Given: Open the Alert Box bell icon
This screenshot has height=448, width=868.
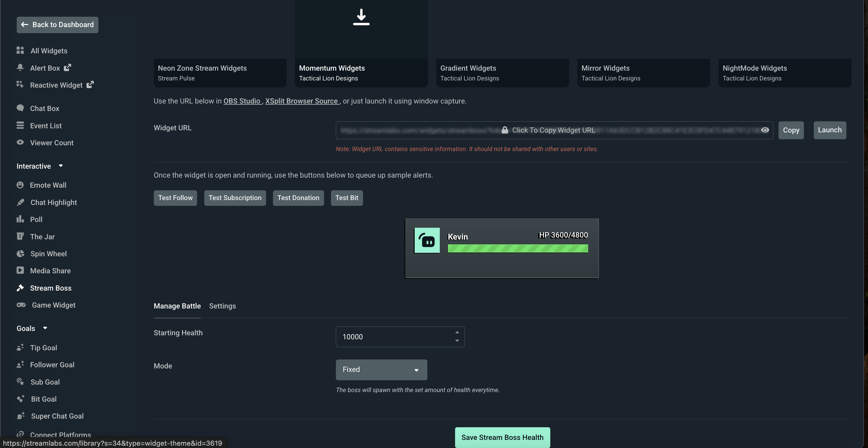Looking at the screenshot, I should pos(20,68).
